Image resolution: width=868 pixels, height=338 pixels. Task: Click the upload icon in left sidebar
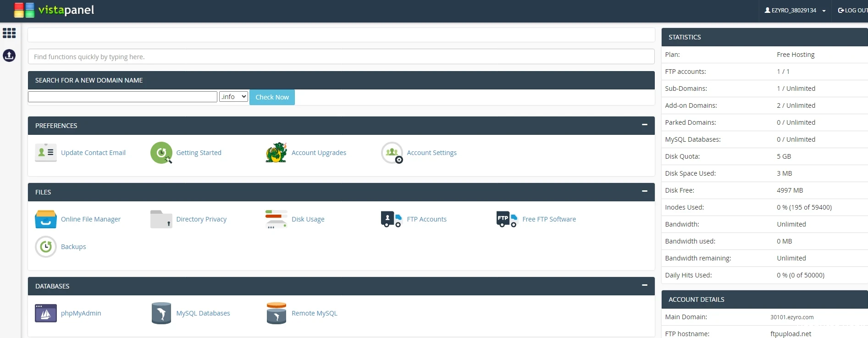coord(9,55)
